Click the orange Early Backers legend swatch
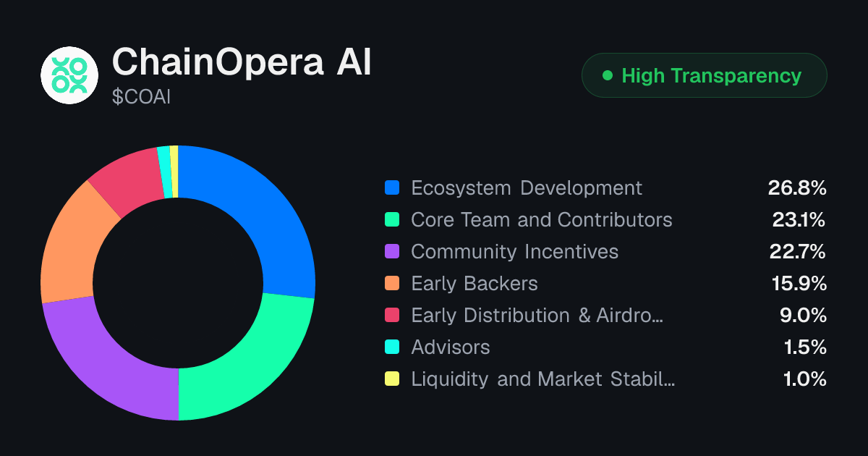868x456 pixels. pos(392,284)
